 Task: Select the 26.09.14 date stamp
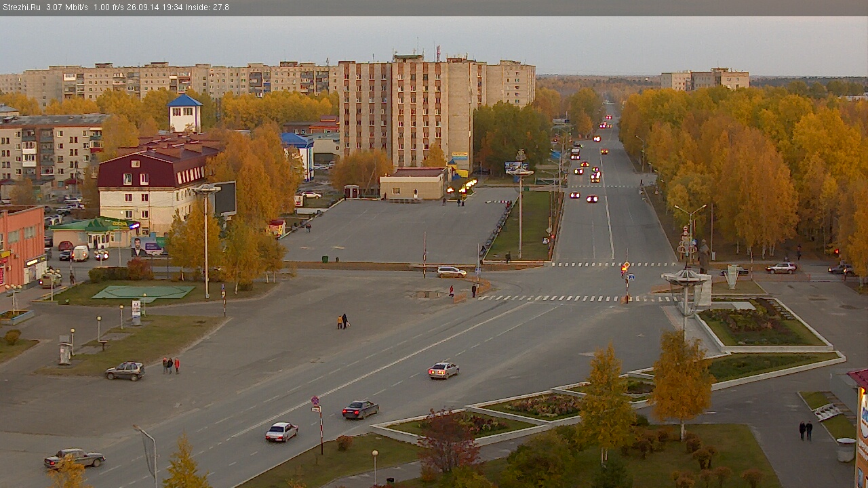click(x=144, y=7)
